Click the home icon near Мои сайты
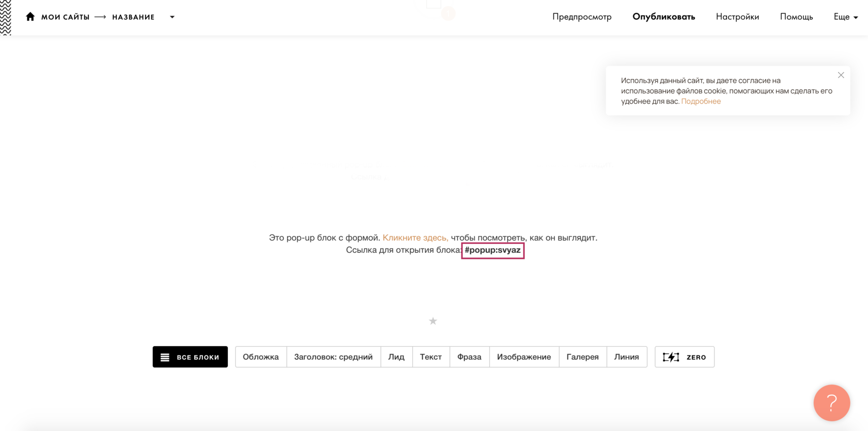The height and width of the screenshot is (431, 868). (x=30, y=17)
